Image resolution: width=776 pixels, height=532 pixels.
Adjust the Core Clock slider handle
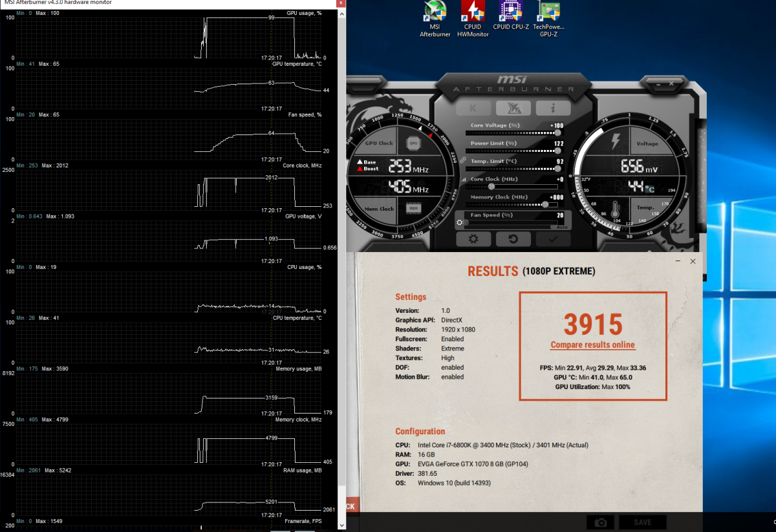click(490, 187)
